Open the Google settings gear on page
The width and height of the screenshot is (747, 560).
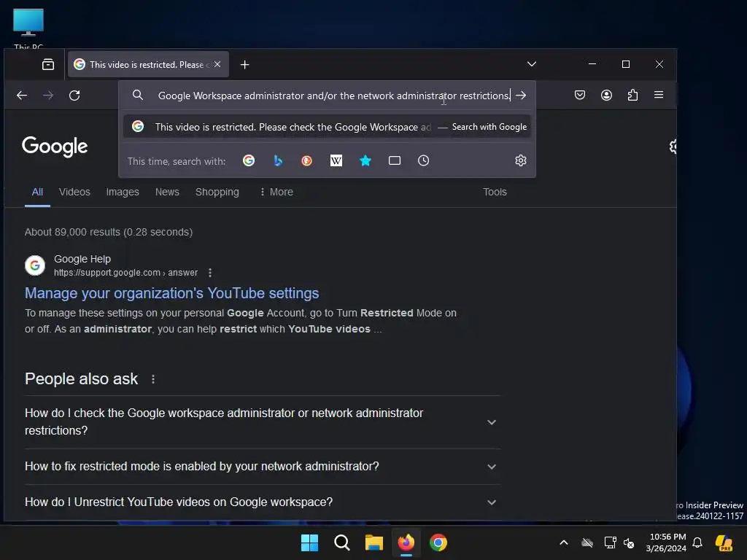tap(673, 147)
